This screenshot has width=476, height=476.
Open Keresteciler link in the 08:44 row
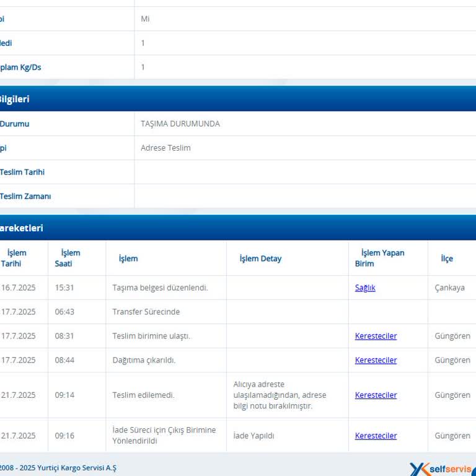tap(376, 360)
